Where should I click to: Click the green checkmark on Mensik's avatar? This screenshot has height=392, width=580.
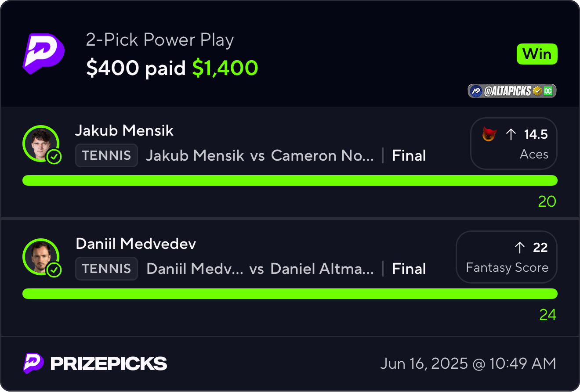pyautogui.click(x=54, y=157)
